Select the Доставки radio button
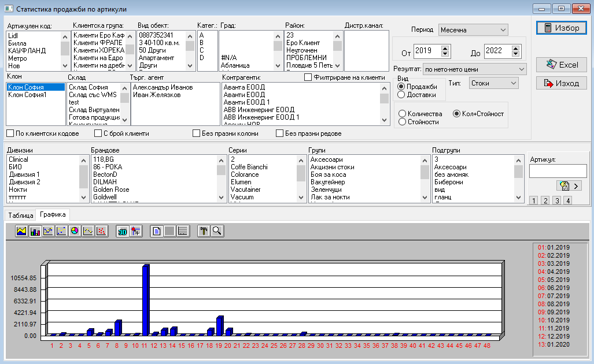The height and width of the screenshot is (364, 594). pyautogui.click(x=401, y=95)
